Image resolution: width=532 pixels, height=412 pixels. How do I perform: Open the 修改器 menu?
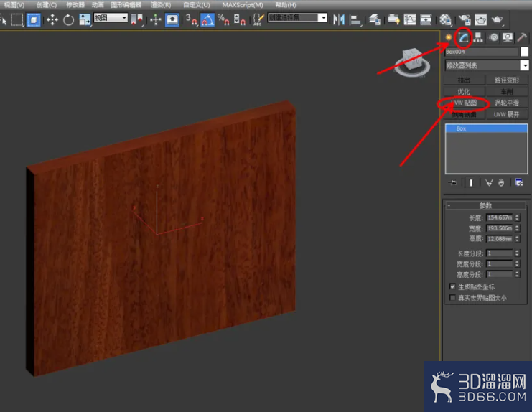[75, 5]
